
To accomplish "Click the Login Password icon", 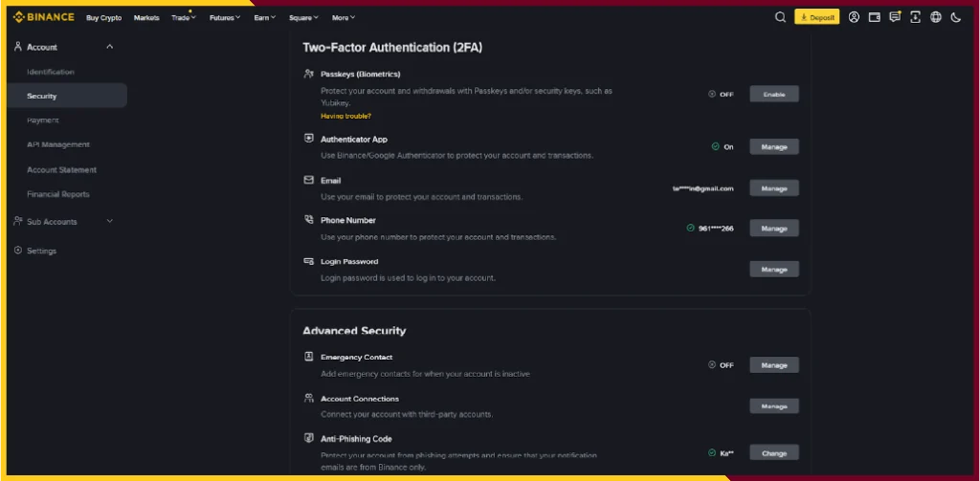I will pos(308,261).
